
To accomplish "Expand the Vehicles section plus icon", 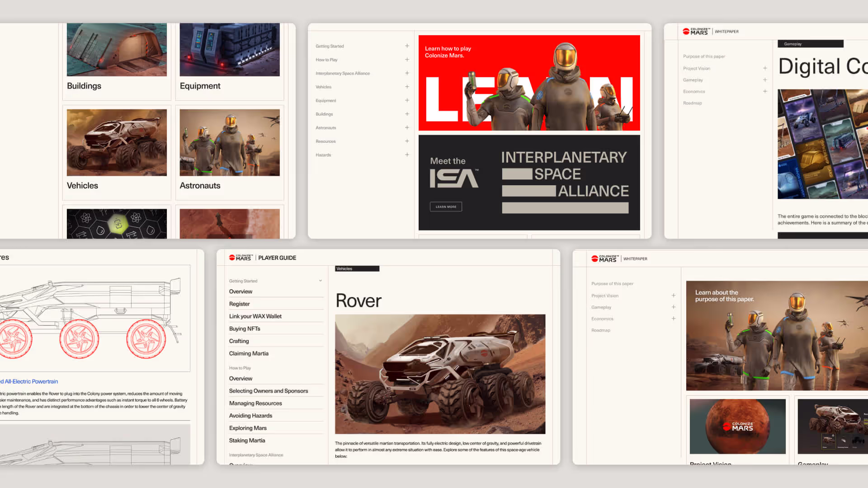I will [407, 87].
